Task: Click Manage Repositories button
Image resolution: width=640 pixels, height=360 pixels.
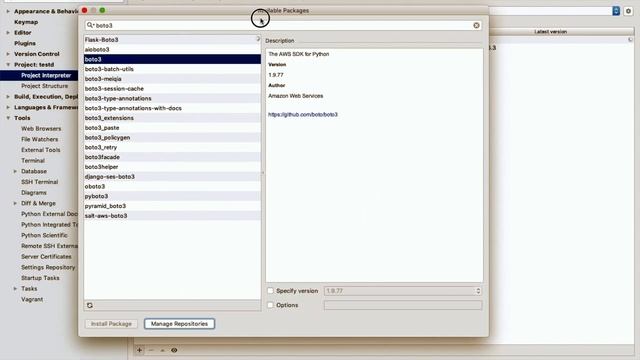Action: point(179,324)
